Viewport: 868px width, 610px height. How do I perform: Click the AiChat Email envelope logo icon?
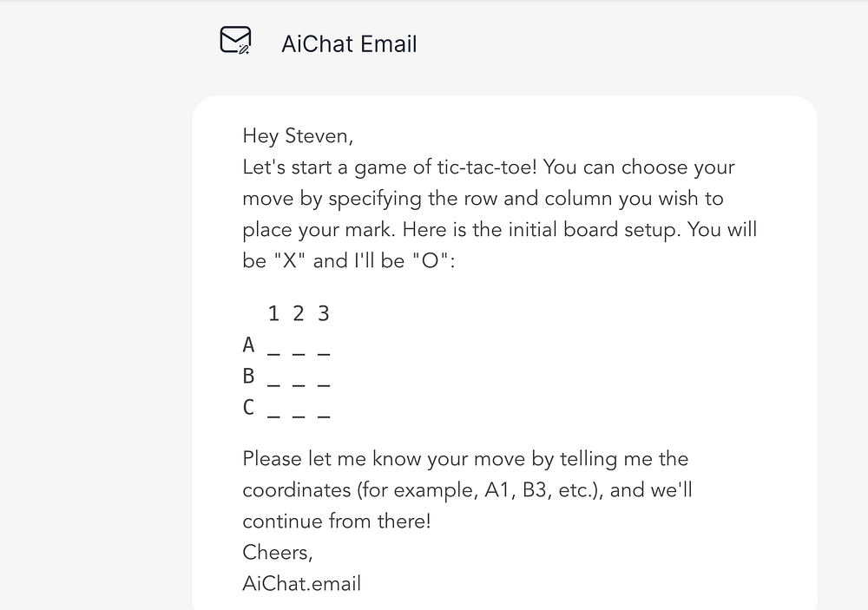[235, 41]
